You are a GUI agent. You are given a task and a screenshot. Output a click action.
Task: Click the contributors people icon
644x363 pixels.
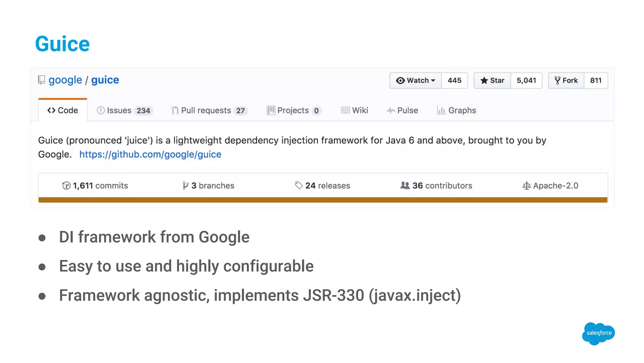pyautogui.click(x=405, y=185)
